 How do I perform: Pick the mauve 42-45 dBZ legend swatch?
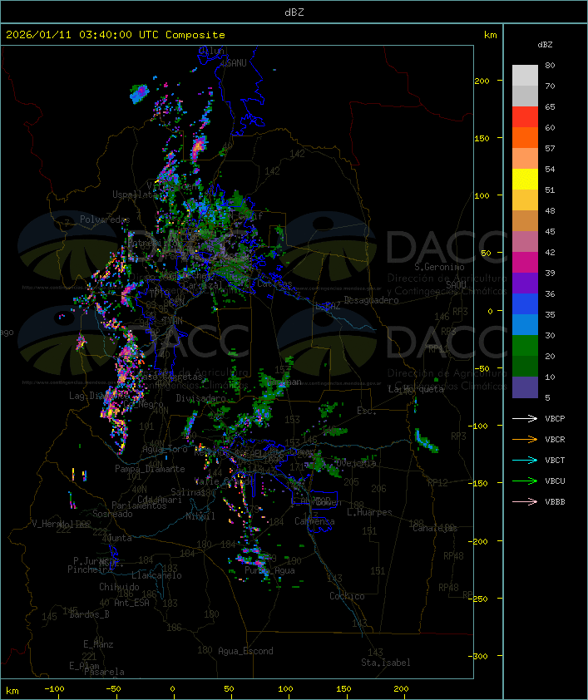coord(525,242)
